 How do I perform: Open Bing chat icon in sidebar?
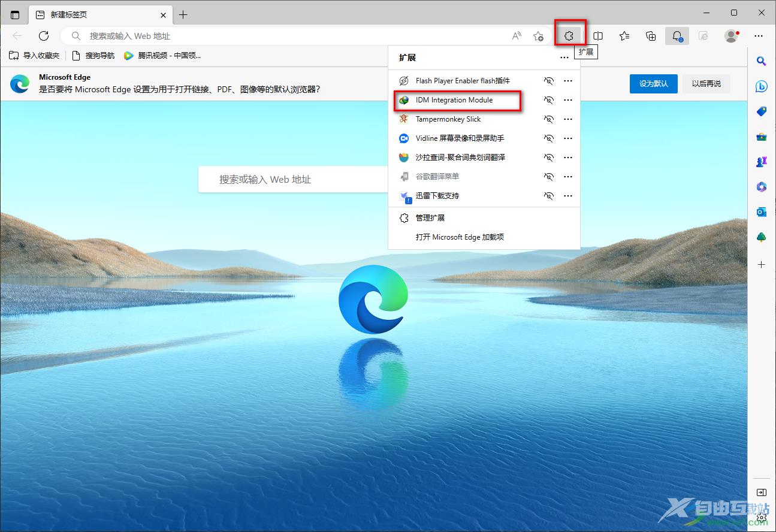[761, 86]
